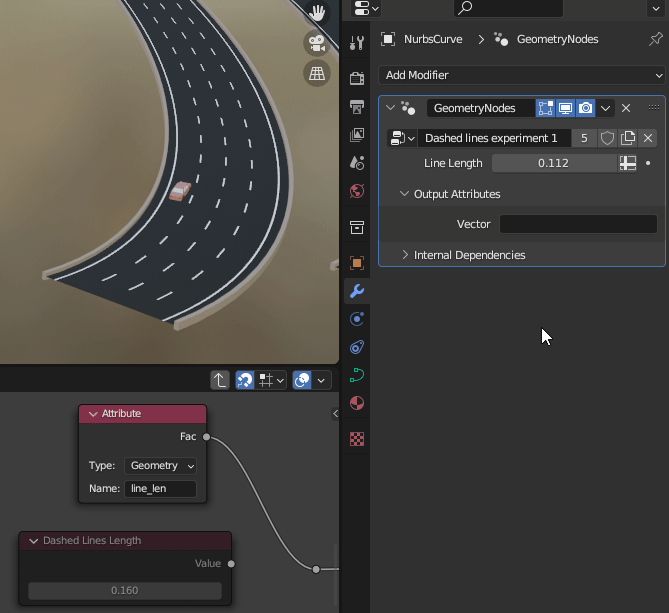Open the Render properties tab
669x613 pixels.
(357, 78)
